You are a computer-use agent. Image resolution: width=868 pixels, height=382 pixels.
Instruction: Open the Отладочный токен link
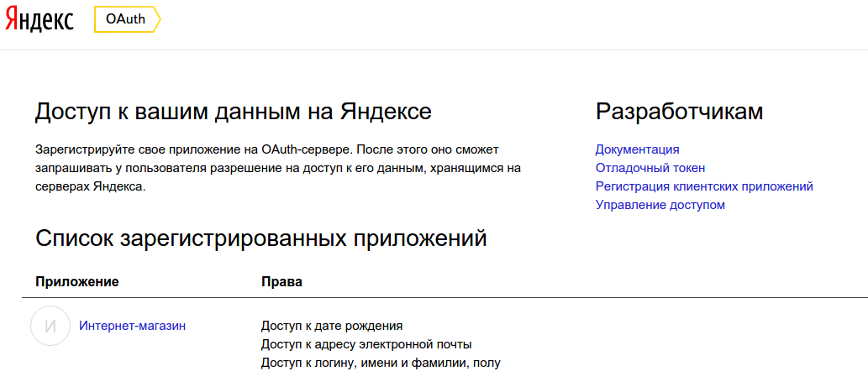click(x=650, y=168)
